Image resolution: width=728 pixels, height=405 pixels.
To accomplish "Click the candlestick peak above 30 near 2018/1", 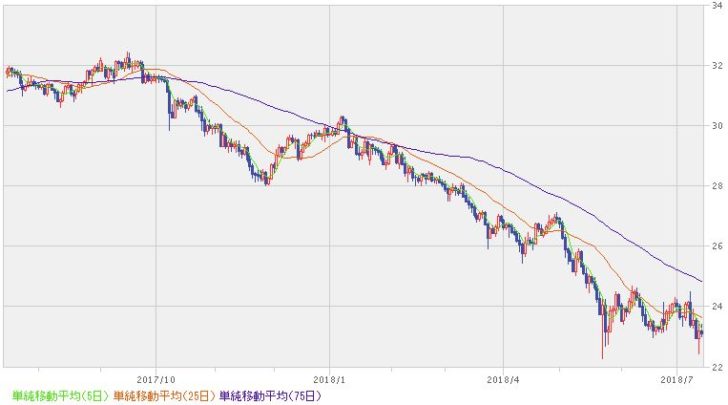I will click(x=342, y=120).
